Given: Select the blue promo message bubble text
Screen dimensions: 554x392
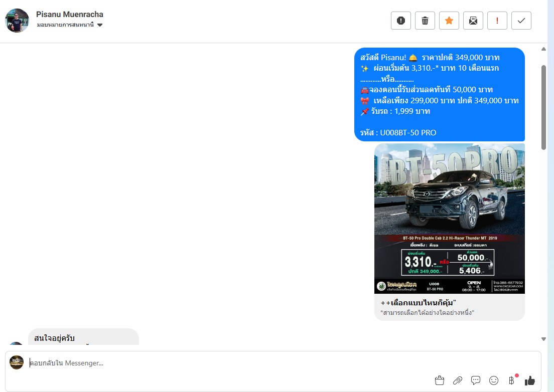Looking at the screenshot, I should [439, 95].
